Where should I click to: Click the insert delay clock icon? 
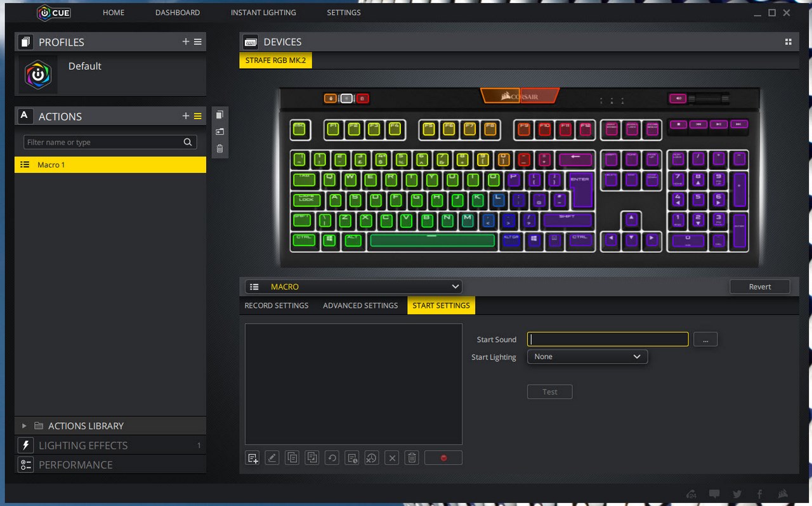(x=352, y=458)
